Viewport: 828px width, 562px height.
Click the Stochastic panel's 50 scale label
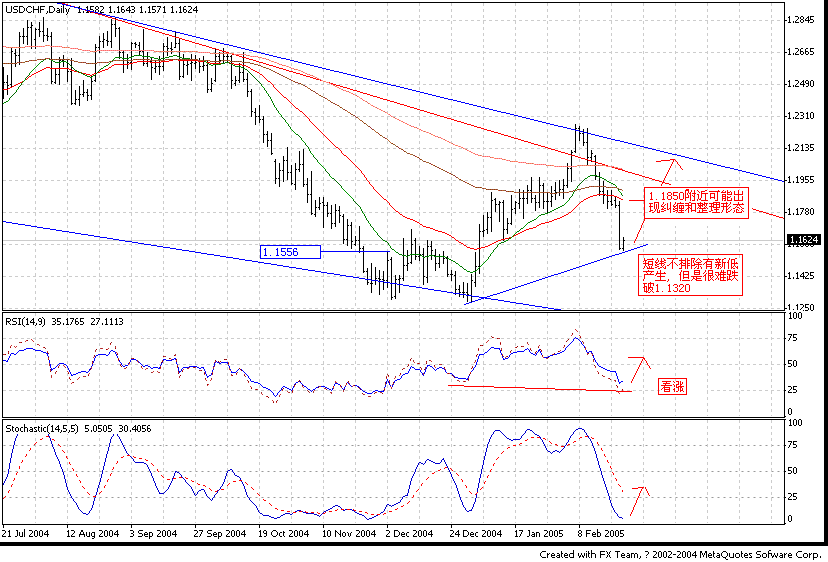click(x=793, y=471)
